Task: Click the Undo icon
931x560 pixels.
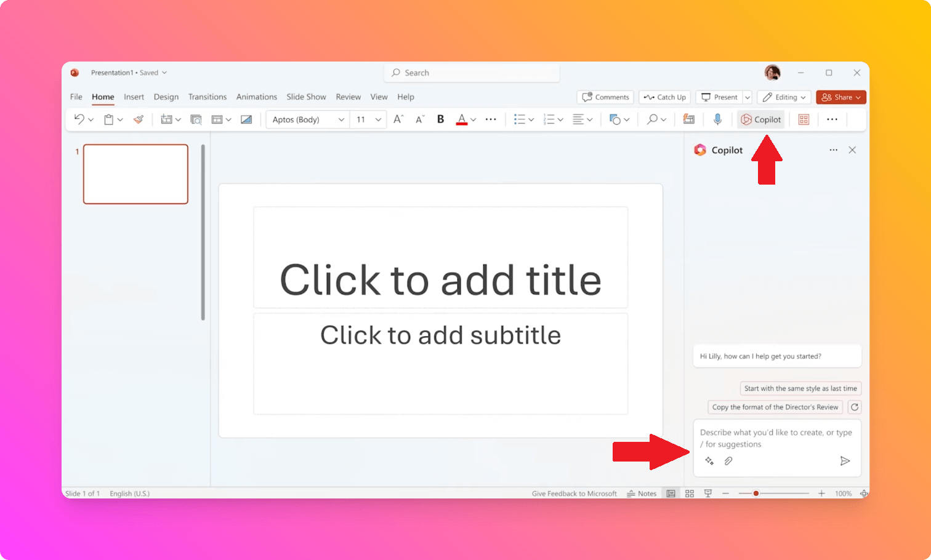Action: point(79,119)
